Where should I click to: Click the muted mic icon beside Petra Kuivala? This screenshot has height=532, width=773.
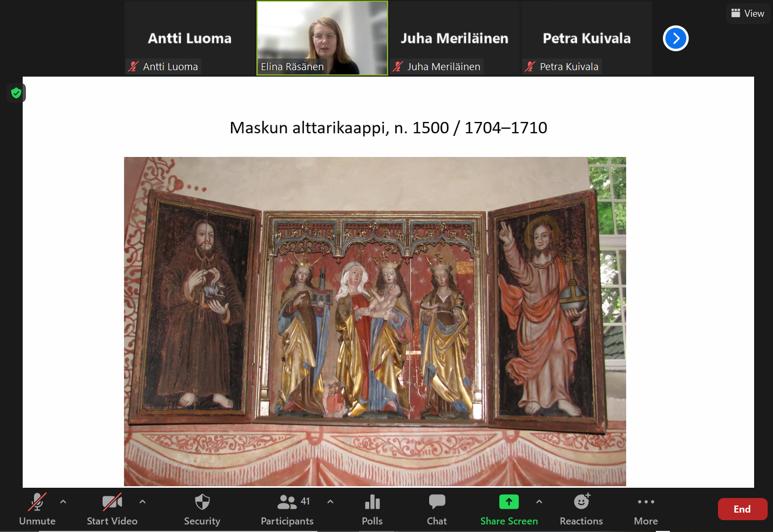point(530,66)
